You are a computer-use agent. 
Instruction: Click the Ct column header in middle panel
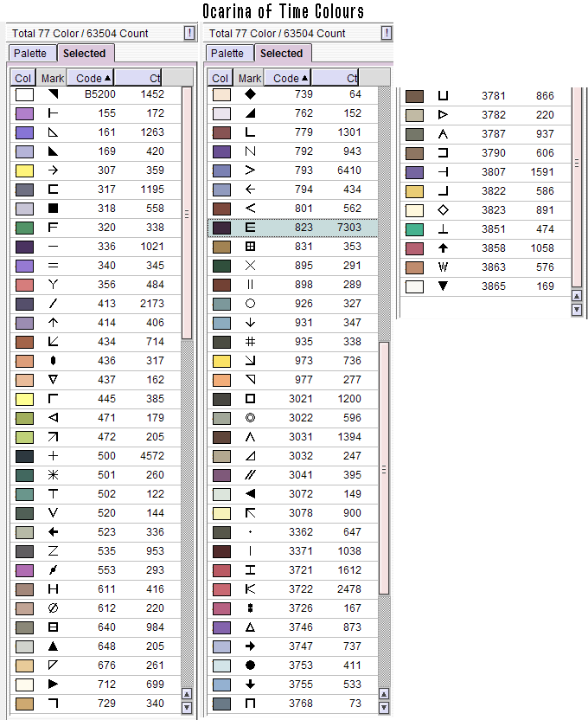click(x=335, y=78)
